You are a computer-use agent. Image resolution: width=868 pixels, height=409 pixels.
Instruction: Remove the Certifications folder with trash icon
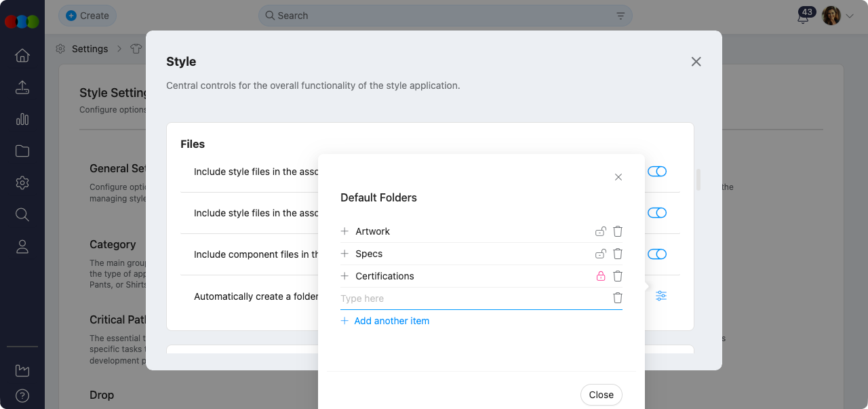617,276
